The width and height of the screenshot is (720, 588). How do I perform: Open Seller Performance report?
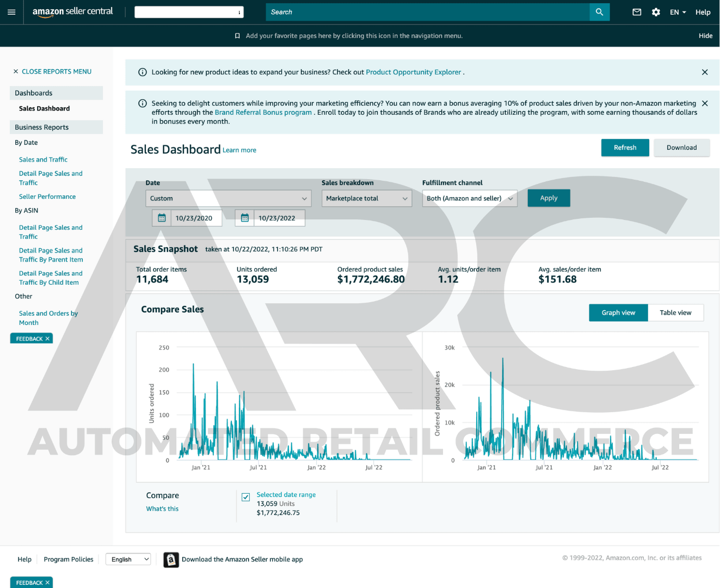coord(47,197)
